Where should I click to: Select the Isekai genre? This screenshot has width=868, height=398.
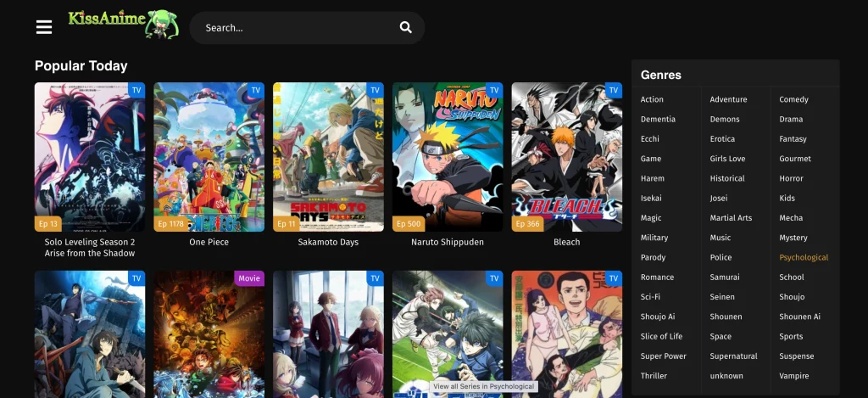[x=651, y=199]
